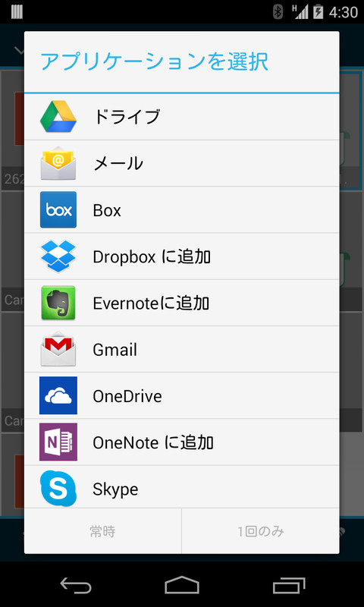This screenshot has width=364, height=607.
Task: Pick the Evernoteに追加 option
Action: click(182, 303)
